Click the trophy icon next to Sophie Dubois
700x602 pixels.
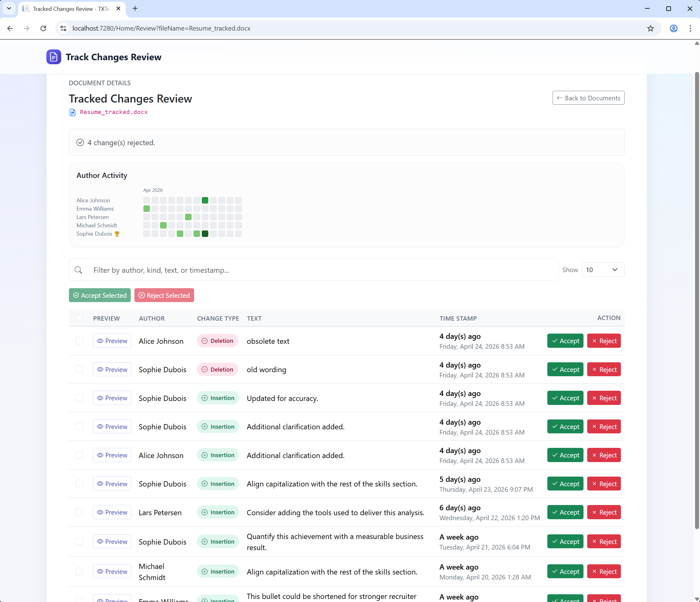pyautogui.click(x=117, y=234)
